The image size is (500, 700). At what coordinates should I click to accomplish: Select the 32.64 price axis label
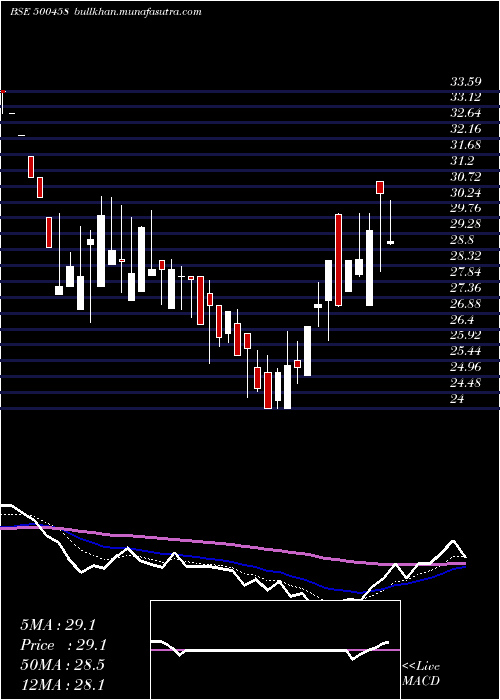click(466, 113)
